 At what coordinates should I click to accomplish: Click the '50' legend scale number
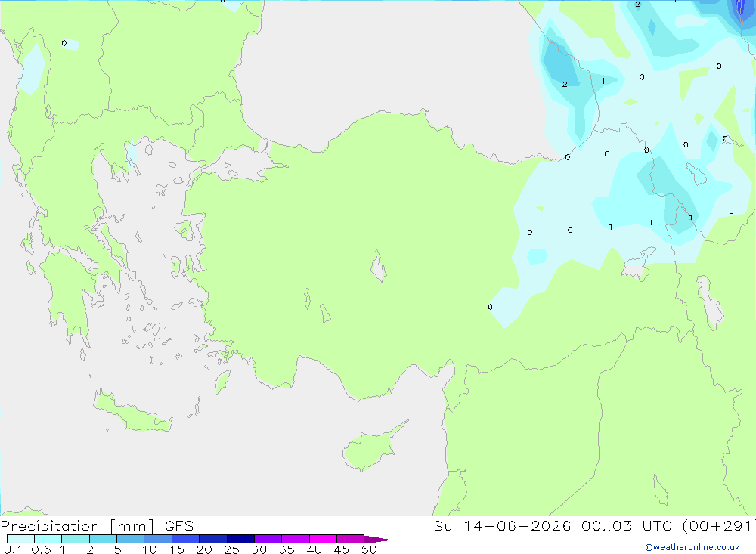(x=369, y=549)
